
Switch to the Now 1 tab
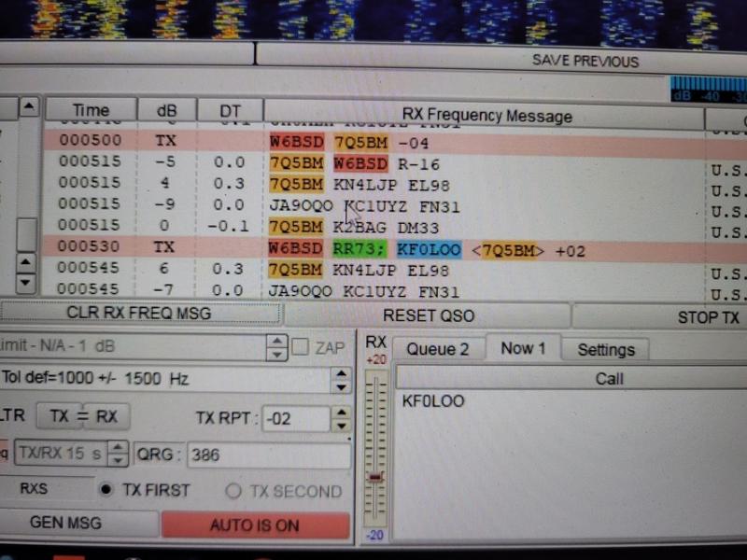click(x=522, y=348)
